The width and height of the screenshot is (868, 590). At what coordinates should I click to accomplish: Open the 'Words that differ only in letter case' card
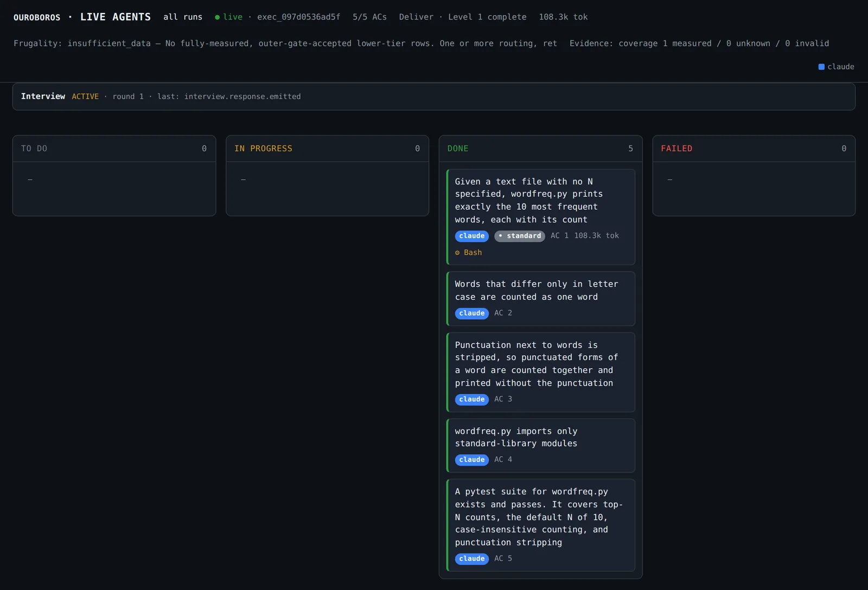(541, 299)
